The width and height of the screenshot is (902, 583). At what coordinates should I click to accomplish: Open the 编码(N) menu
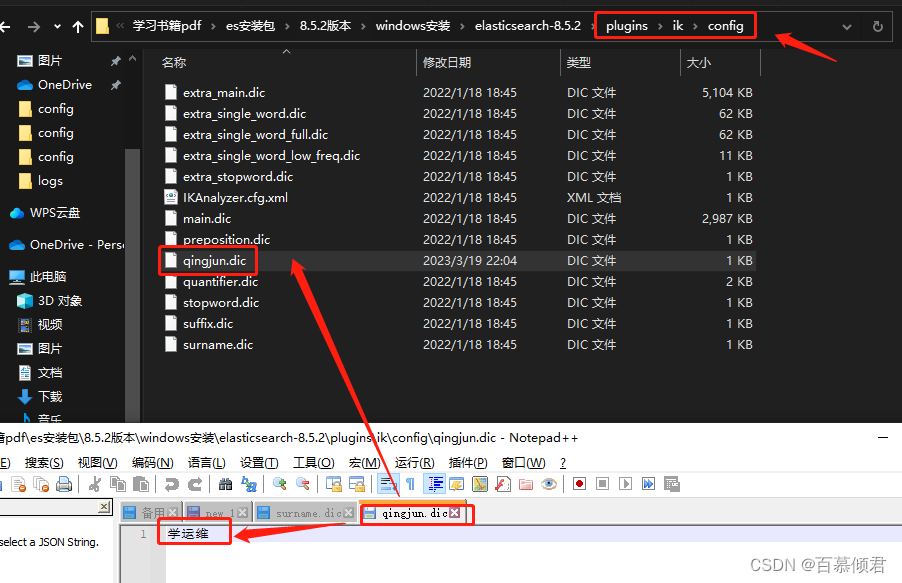click(x=152, y=463)
